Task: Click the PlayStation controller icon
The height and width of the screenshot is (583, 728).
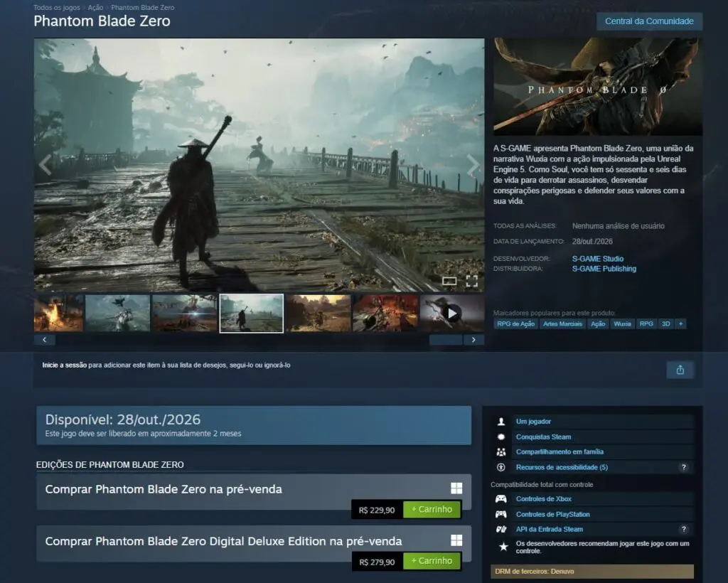Action: [x=501, y=514]
